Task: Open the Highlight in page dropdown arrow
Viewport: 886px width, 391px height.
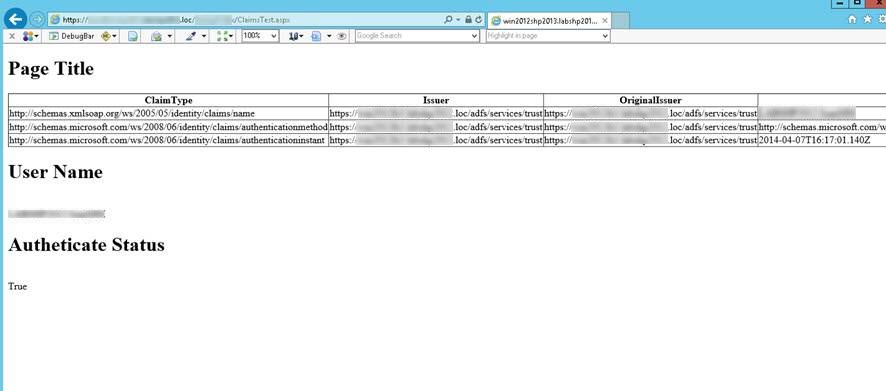Action: click(606, 36)
